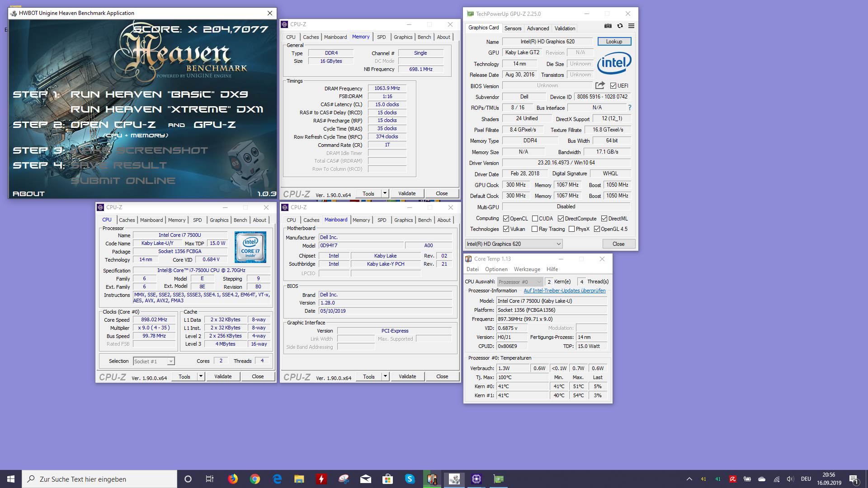The height and width of the screenshot is (488, 868).
Task: Click the Bus Interface question mark icon
Action: 629,108
